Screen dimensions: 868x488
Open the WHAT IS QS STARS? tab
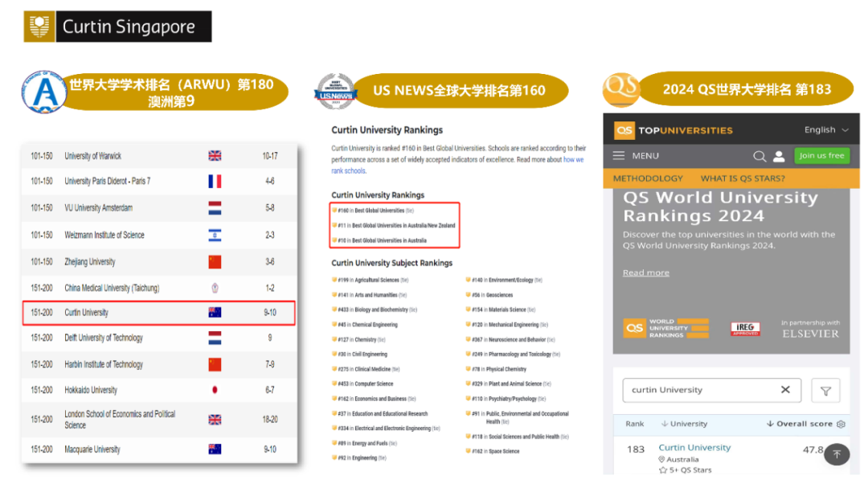tap(743, 178)
